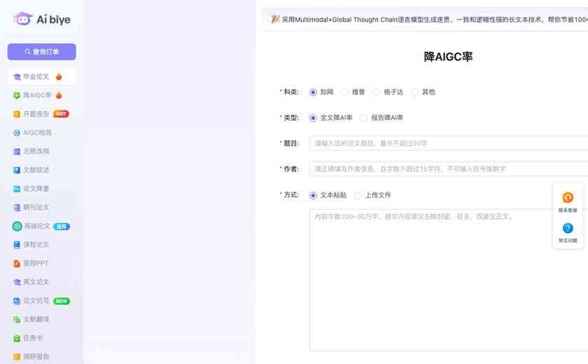Open 期刊论文 via its purple journal icon
The height and width of the screenshot is (364, 588).
tap(17, 207)
